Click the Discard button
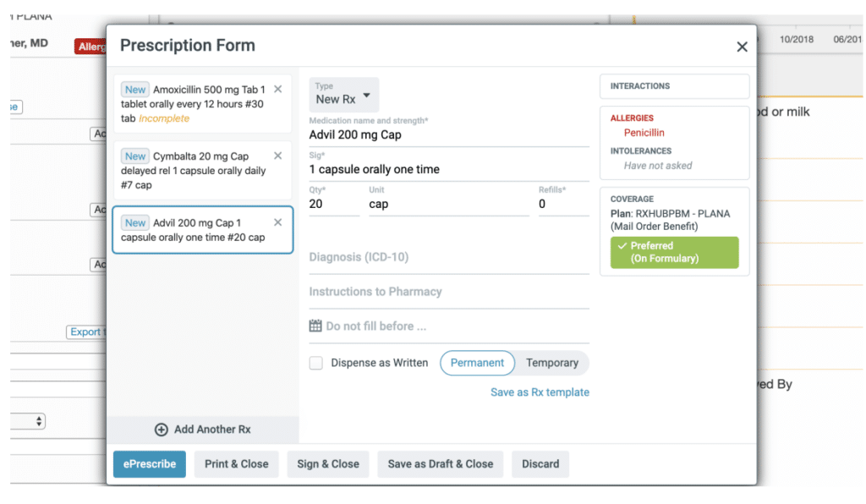 coord(540,463)
